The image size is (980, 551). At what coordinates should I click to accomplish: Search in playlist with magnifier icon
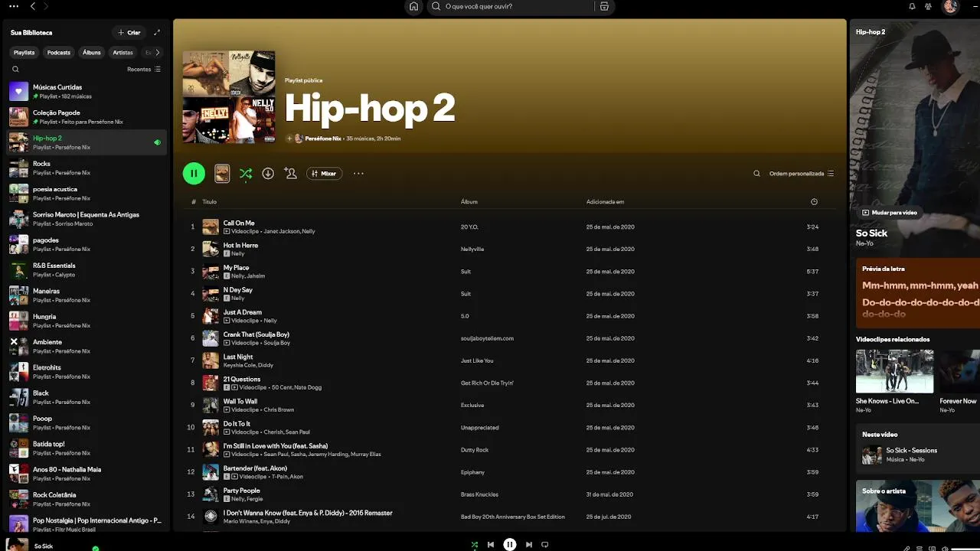pos(756,174)
